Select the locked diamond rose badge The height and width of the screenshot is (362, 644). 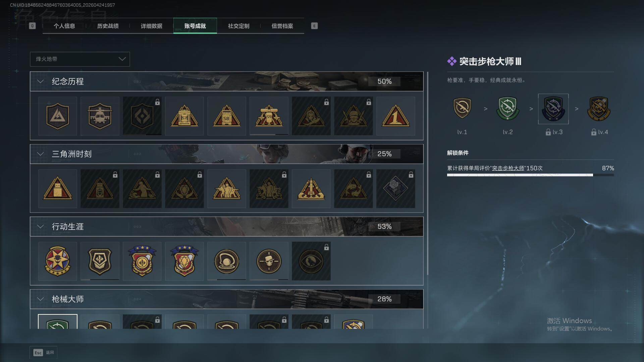coord(395,189)
